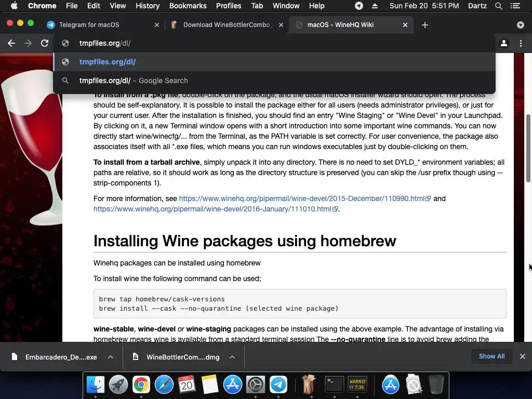Open the Chrome profile avatar
Screen dimensions: 532x399
click(504, 43)
